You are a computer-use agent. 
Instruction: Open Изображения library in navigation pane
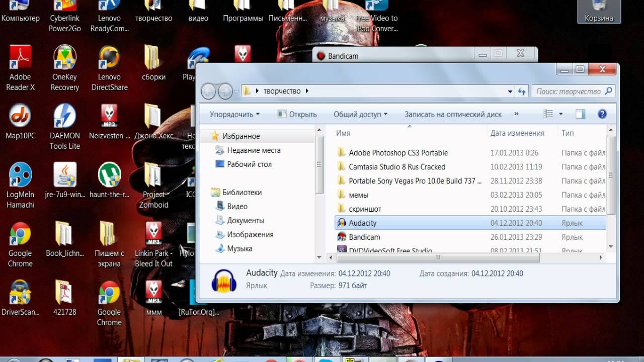[245, 235]
